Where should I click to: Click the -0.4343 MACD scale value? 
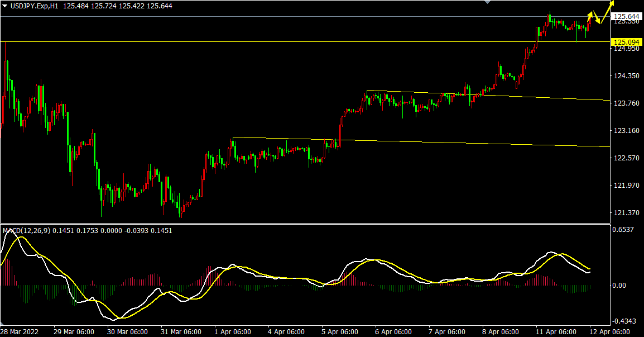tap(624, 321)
